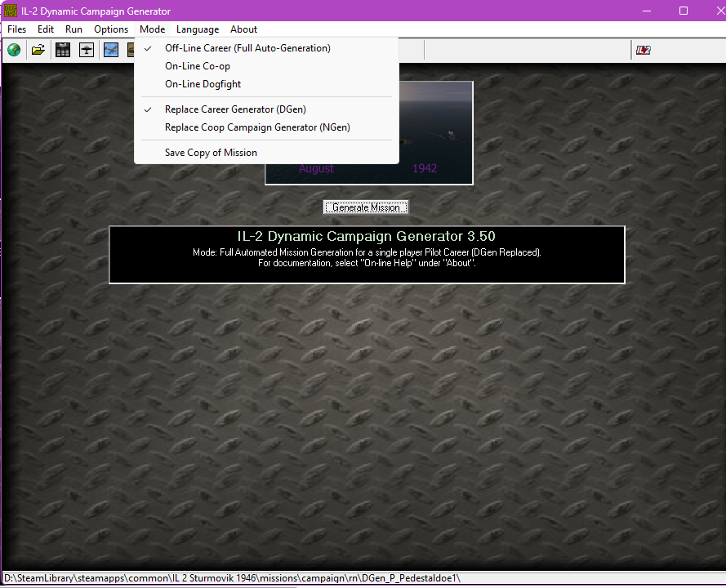Click the red IL-2 logo icon
This screenshot has width=726, height=588.
(x=644, y=50)
